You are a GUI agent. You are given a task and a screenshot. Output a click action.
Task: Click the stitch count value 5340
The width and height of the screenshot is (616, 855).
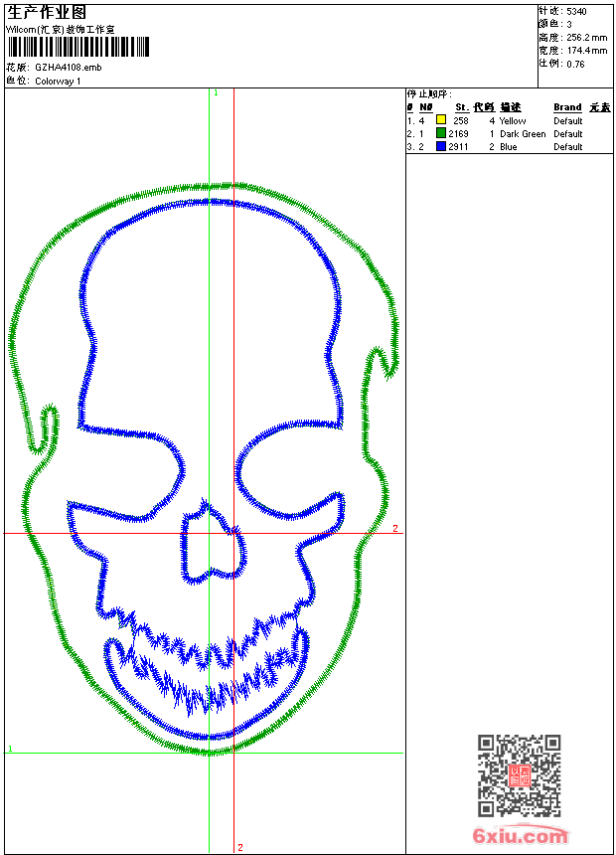576,11
